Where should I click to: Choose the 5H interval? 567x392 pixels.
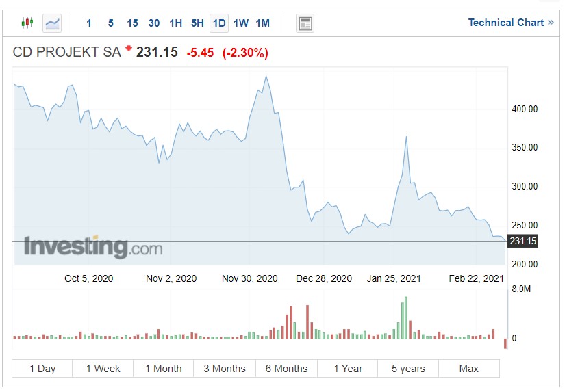(x=197, y=23)
